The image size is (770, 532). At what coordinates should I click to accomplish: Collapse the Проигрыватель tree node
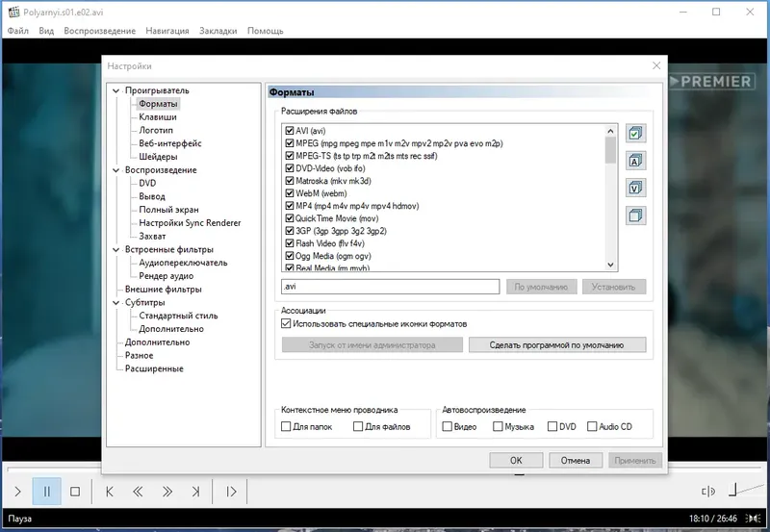pos(115,90)
